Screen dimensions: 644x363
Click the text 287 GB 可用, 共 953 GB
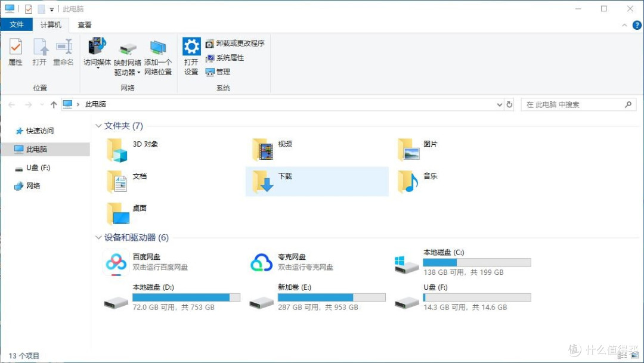click(318, 307)
